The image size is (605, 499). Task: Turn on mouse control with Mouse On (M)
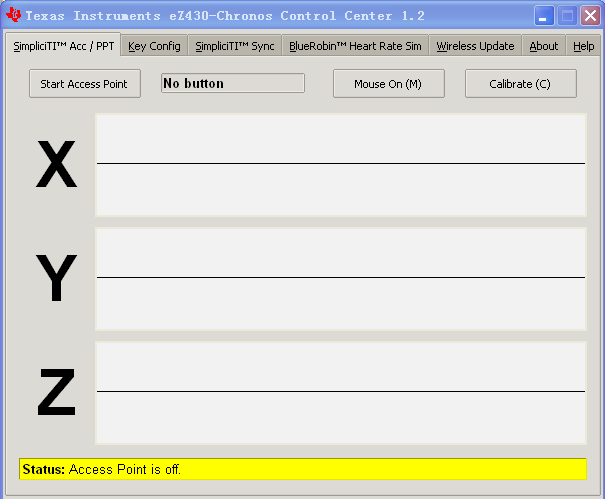(x=389, y=84)
